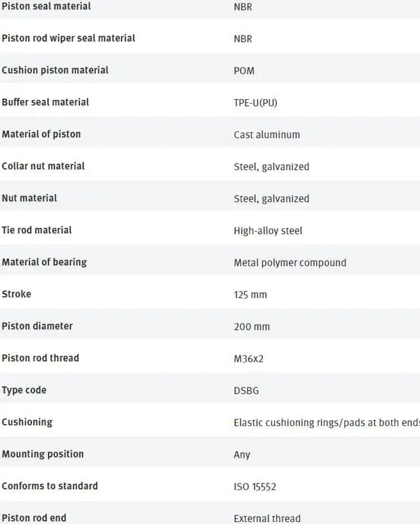Select the POM cushion piston value

point(244,71)
